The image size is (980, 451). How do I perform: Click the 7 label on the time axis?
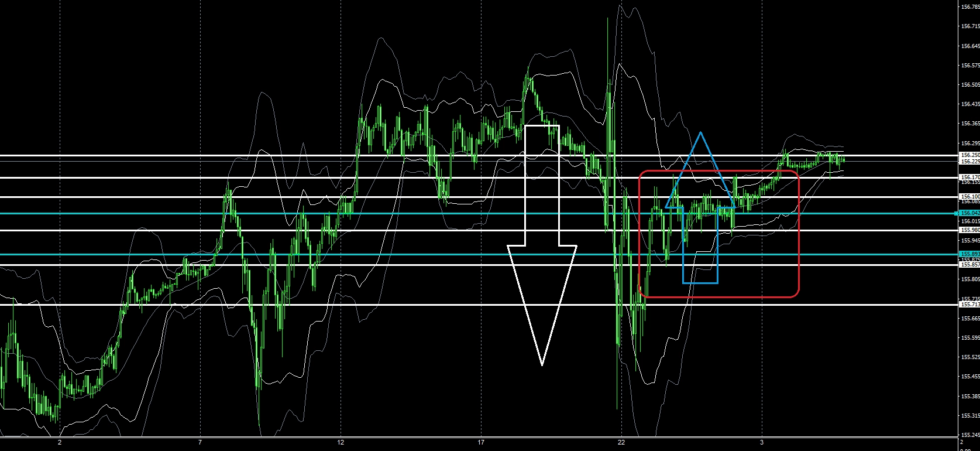200,442
